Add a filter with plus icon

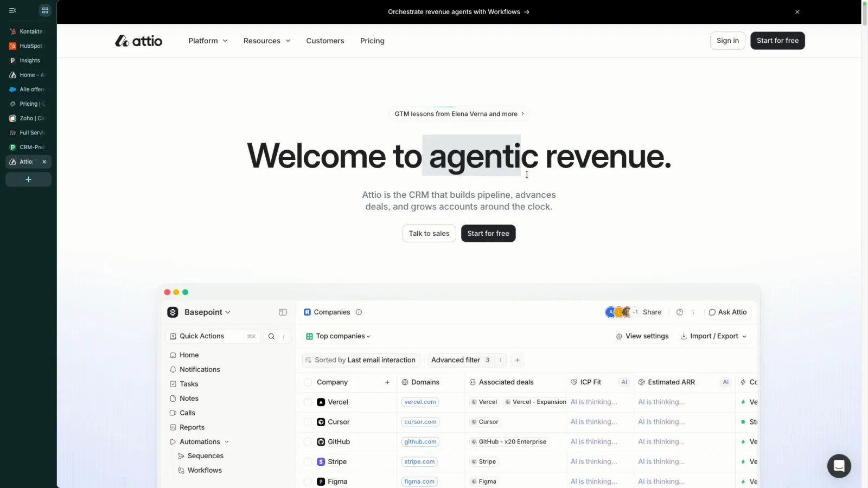tap(518, 360)
